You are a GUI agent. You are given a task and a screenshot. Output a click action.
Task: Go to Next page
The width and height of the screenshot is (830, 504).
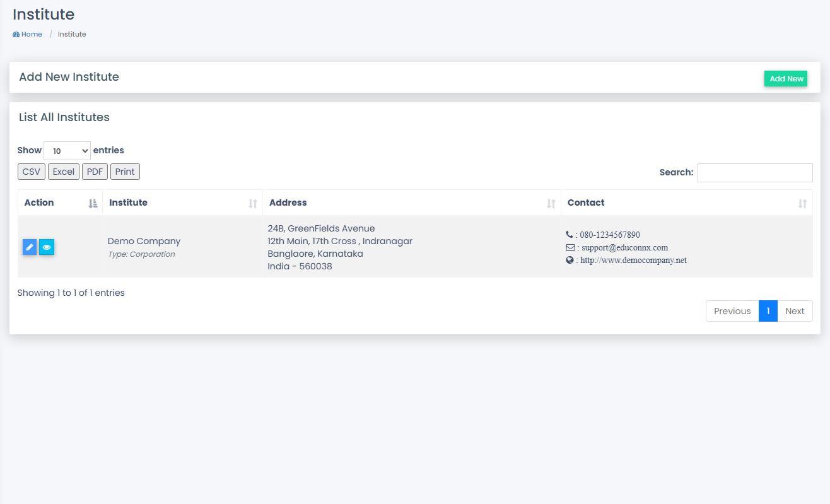coord(795,311)
